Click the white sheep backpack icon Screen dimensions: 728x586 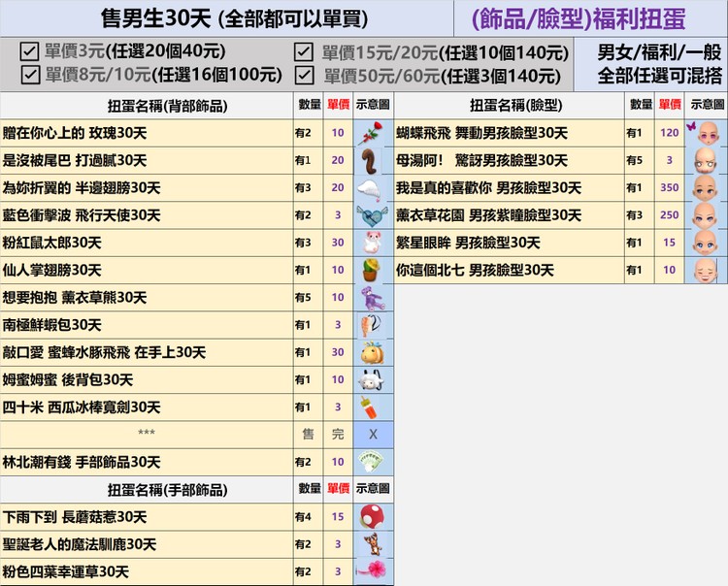coord(372,380)
